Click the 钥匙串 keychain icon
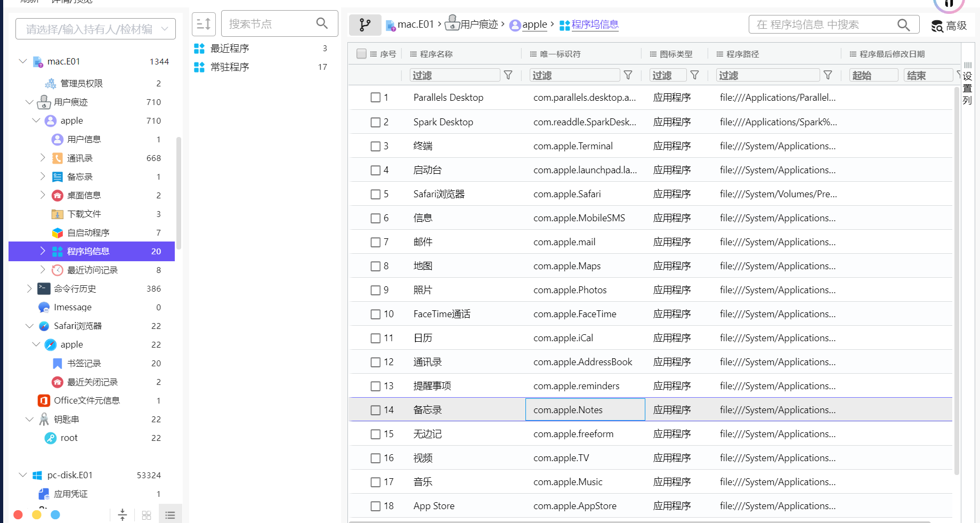 (44, 420)
